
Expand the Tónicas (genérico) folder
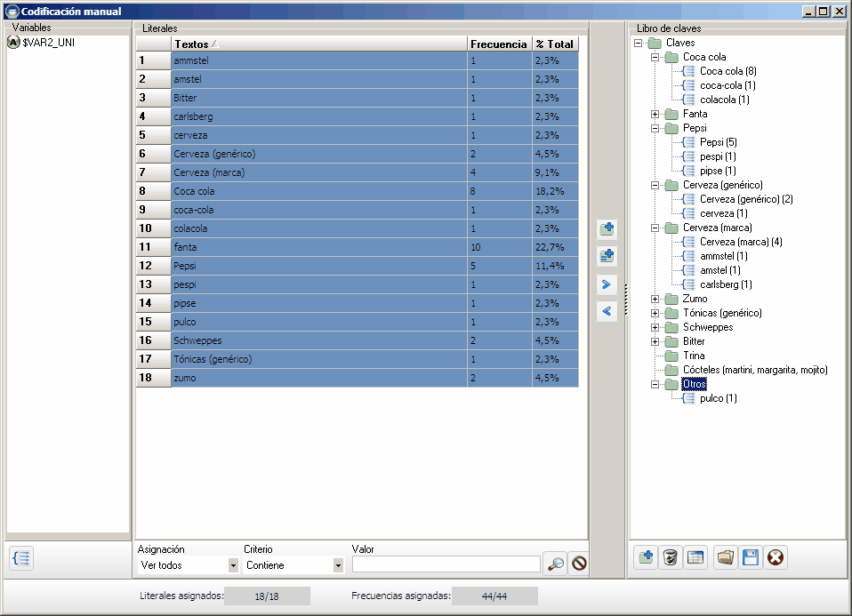[x=655, y=314]
